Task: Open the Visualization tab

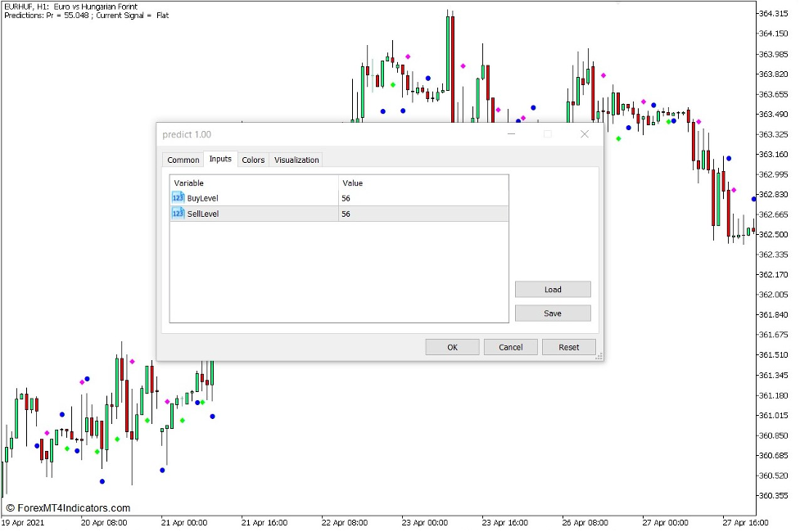Action: [x=296, y=160]
